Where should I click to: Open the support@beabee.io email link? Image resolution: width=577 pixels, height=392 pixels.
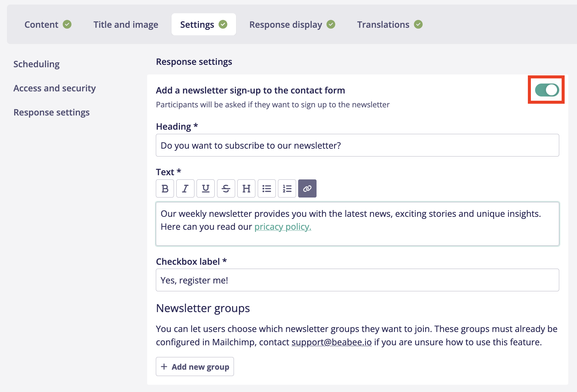331,342
